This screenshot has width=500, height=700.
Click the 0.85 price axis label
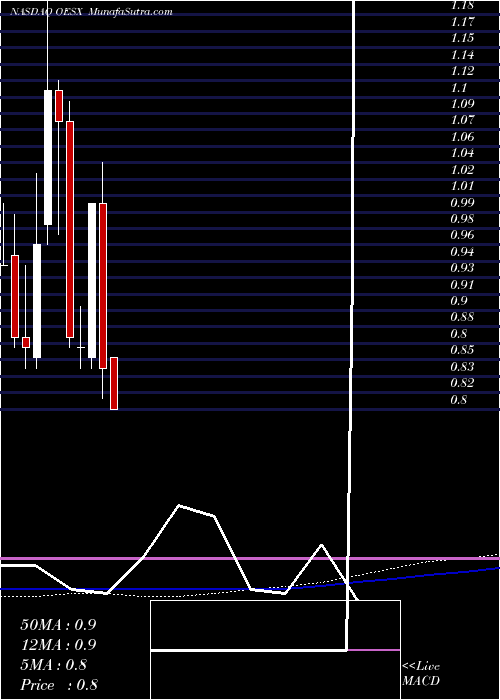[x=462, y=350]
